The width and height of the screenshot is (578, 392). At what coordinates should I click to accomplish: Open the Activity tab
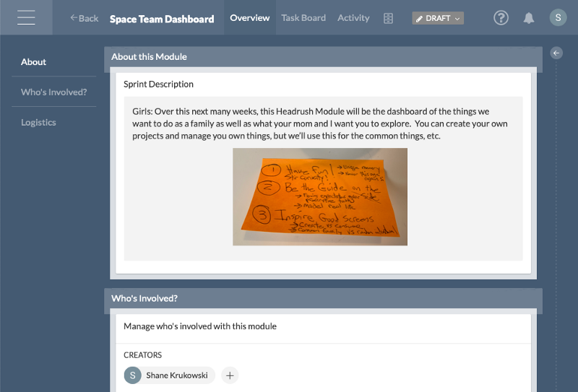pos(353,18)
